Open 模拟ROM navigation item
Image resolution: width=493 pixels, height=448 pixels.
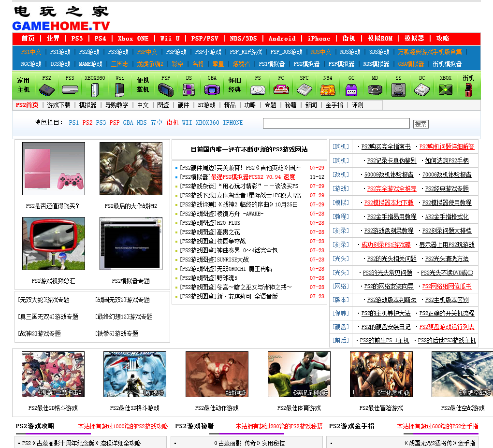pos(380,38)
